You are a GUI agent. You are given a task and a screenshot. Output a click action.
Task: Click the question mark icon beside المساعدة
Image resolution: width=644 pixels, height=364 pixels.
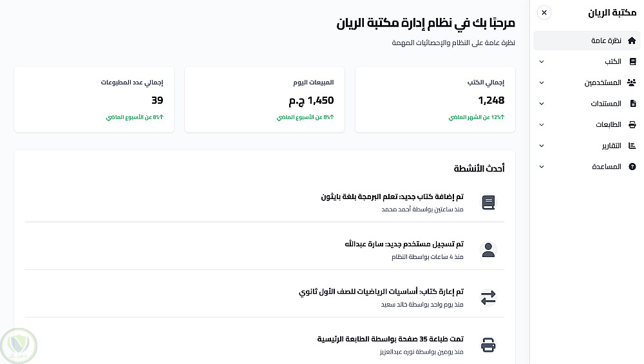tap(632, 167)
